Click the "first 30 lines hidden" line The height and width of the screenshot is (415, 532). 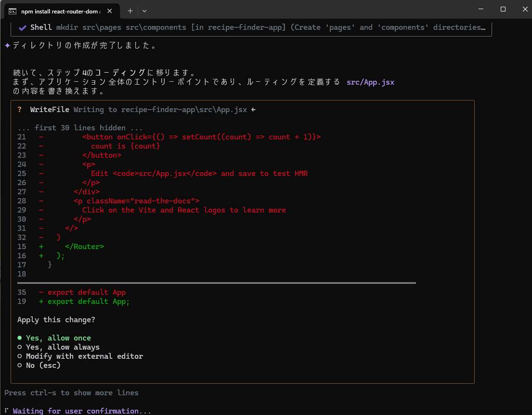(x=80, y=128)
